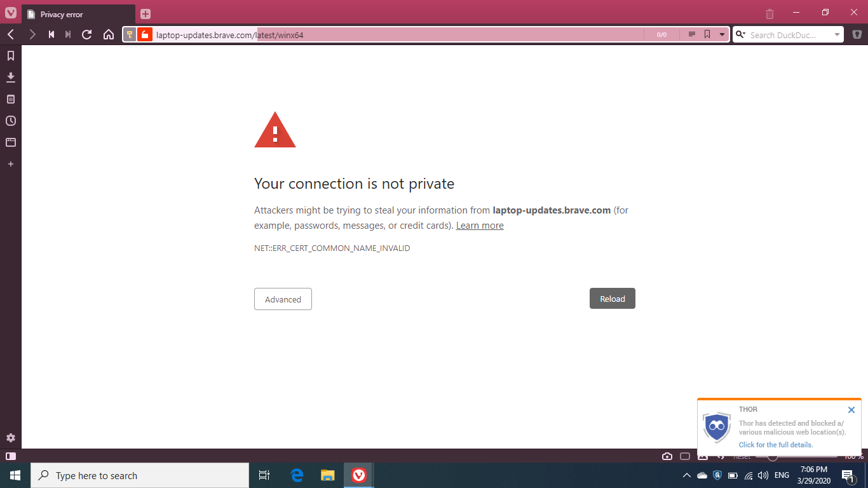Open the Vivaldi main menu
Viewport: 868px width, 488px height.
[x=10, y=13]
